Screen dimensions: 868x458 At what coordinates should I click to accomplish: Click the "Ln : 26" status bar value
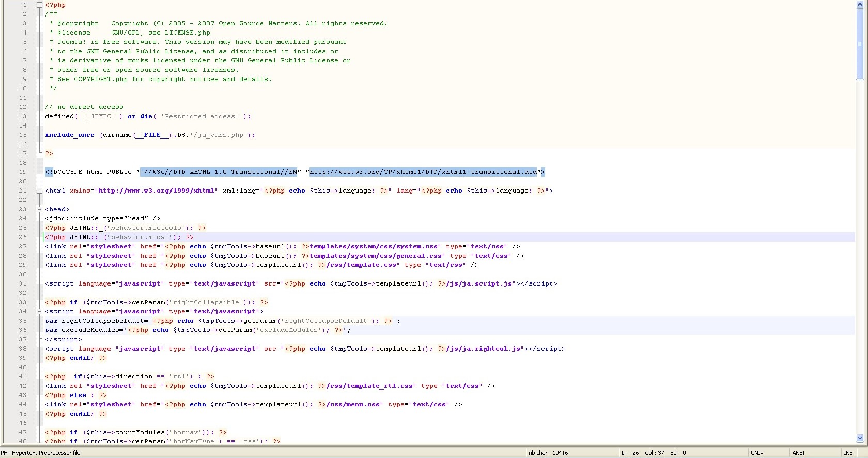630,453
